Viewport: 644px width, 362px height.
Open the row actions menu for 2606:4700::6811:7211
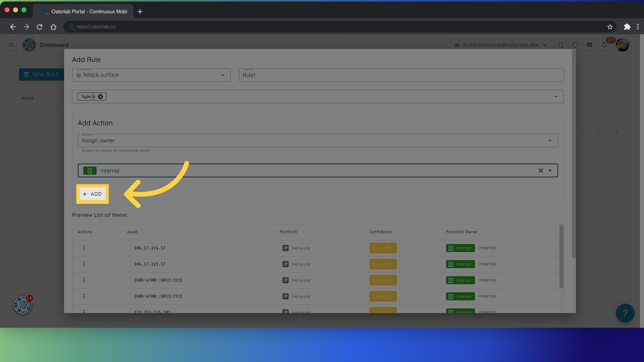click(84, 280)
